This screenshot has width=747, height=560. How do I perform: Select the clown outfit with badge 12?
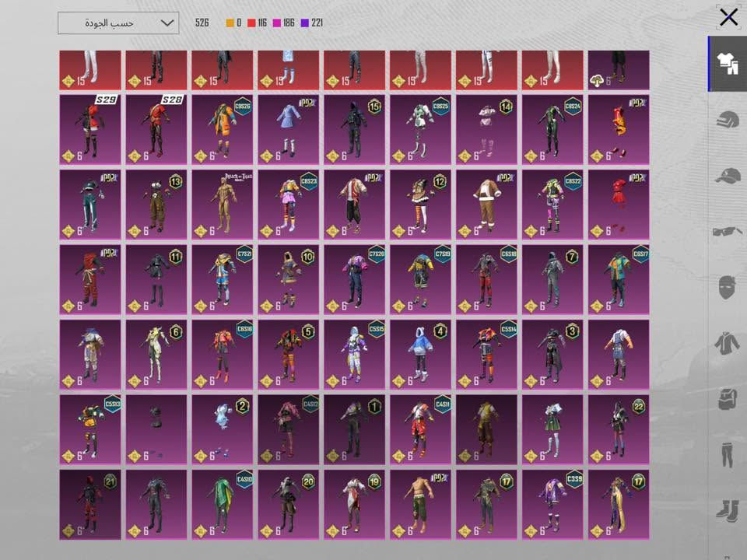(x=421, y=205)
